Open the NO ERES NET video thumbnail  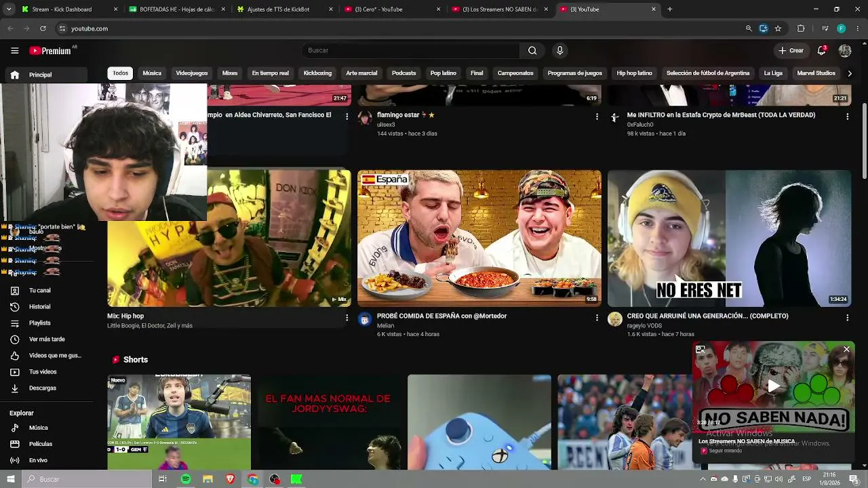pyautogui.click(x=729, y=239)
